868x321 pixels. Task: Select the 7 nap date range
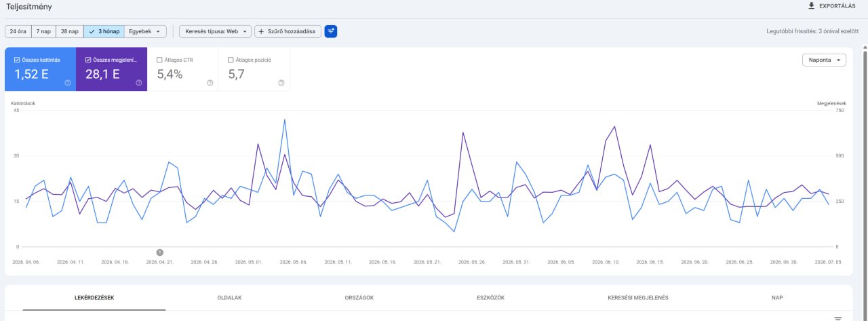43,31
